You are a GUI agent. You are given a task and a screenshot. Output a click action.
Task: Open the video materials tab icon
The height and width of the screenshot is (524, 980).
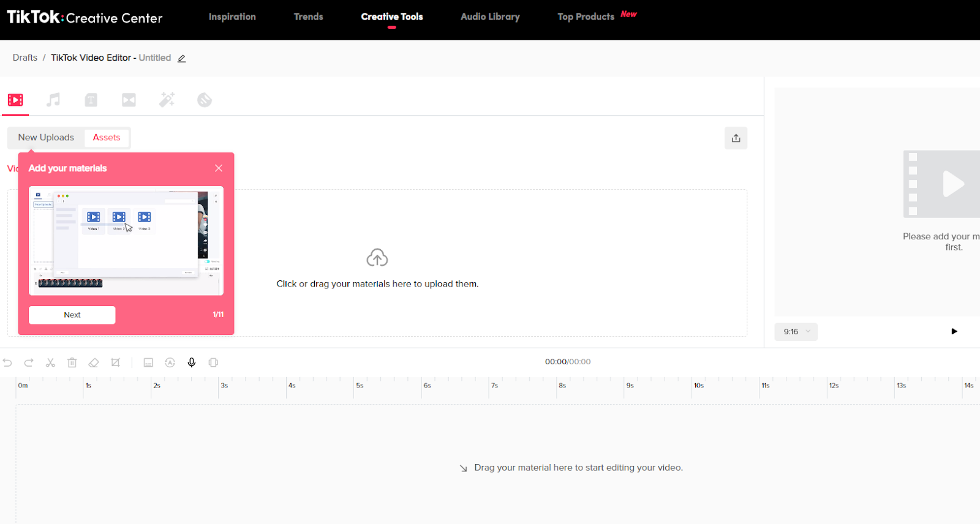click(15, 100)
